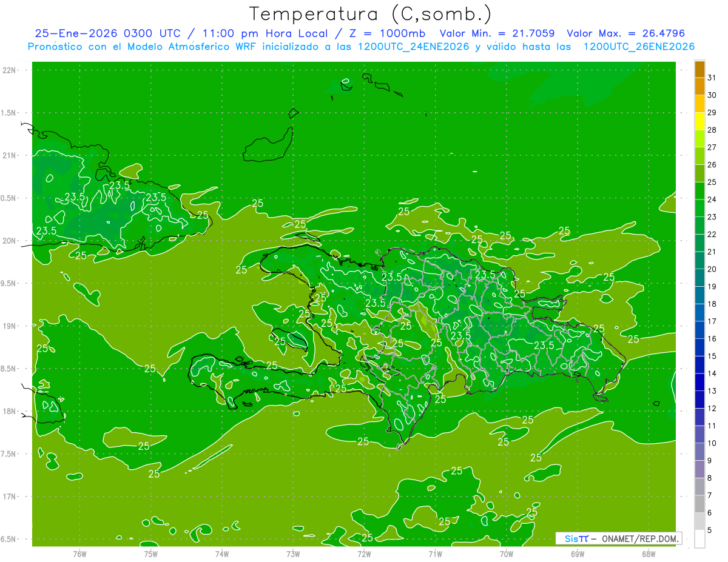Click the "1200UTC_26ENE2026" valid-until time
This screenshot has height=562, width=728.
(x=638, y=47)
